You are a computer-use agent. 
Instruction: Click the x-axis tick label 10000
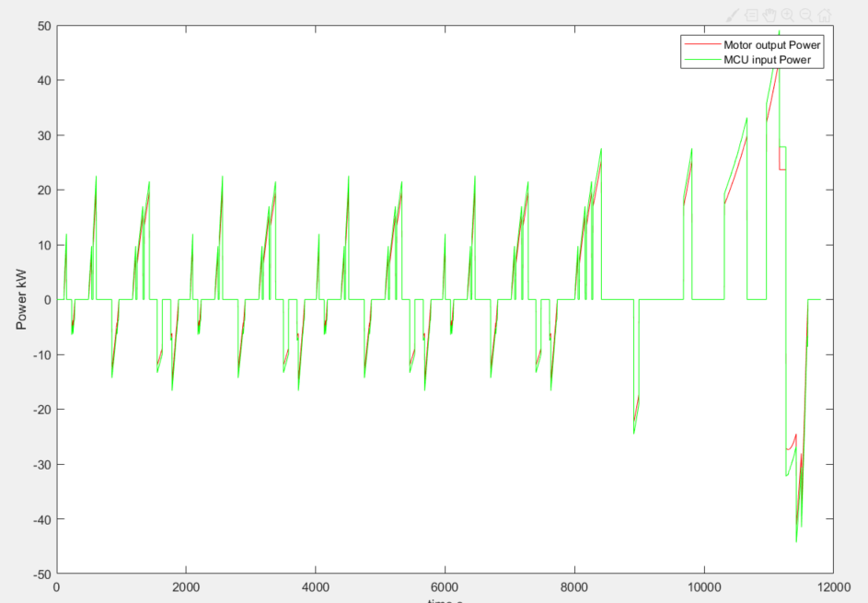(x=704, y=587)
